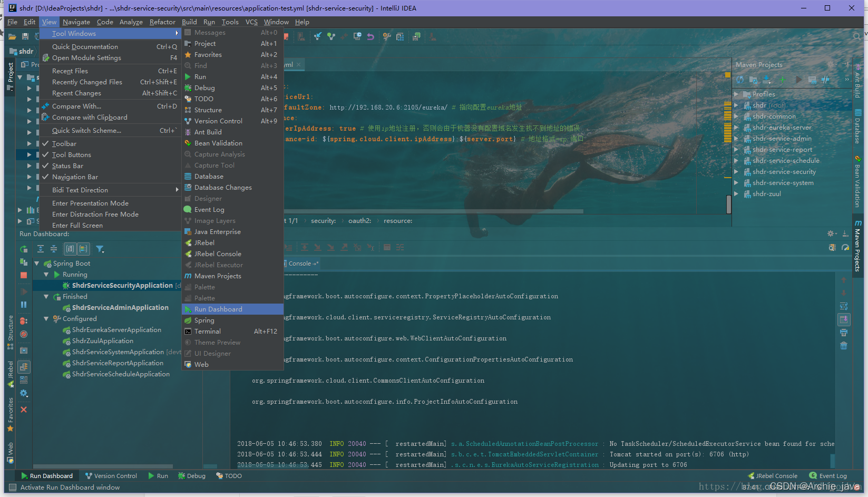868x497 pixels.
Task: Click the rerun icon in Run Dashboard
Action: [24, 249]
